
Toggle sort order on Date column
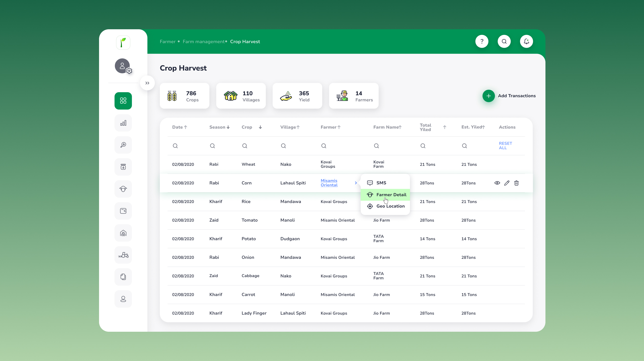pos(185,127)
